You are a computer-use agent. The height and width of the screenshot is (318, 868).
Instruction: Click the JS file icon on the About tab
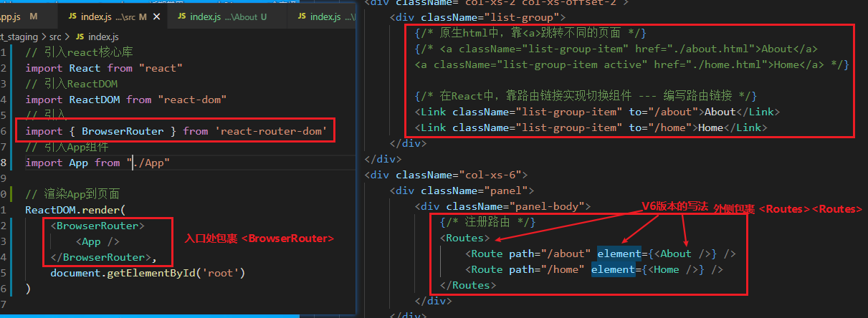pyautogui.click(x=182, y=16)
